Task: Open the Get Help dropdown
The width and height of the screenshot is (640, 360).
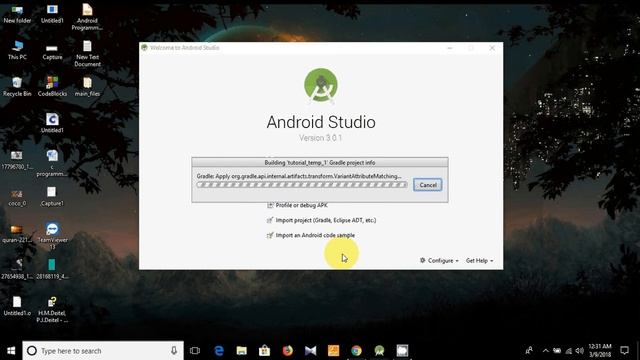Action: coord(480,260)
